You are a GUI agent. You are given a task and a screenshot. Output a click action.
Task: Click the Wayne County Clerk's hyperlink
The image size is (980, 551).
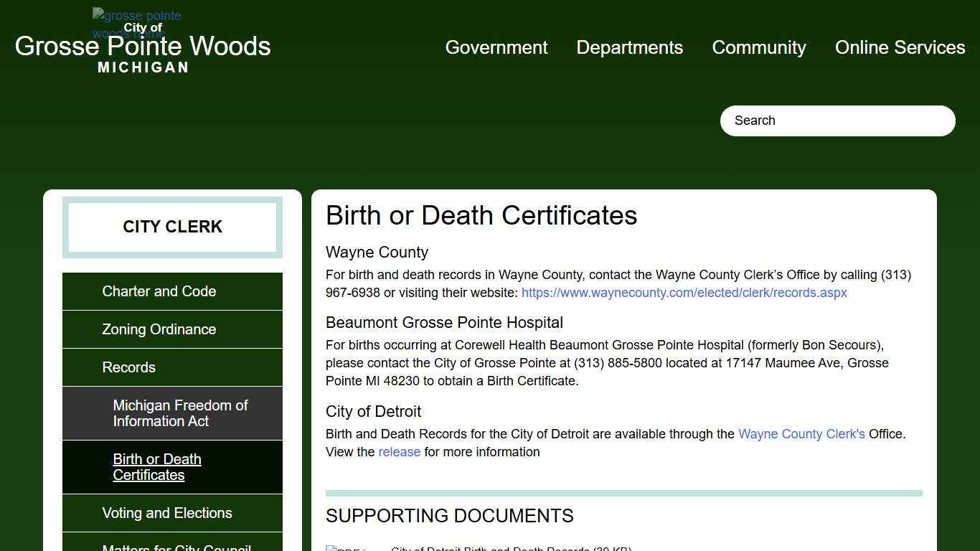(801, 434)
